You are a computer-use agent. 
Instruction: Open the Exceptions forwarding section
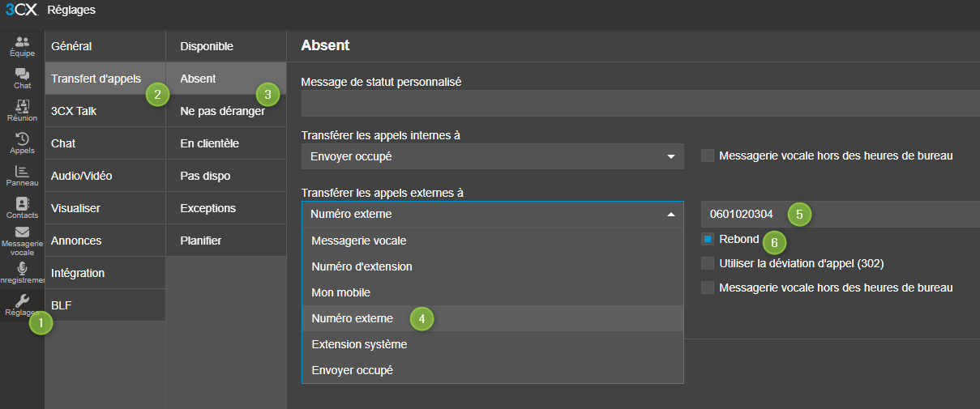pyautogui.click(x=208, y=208)
